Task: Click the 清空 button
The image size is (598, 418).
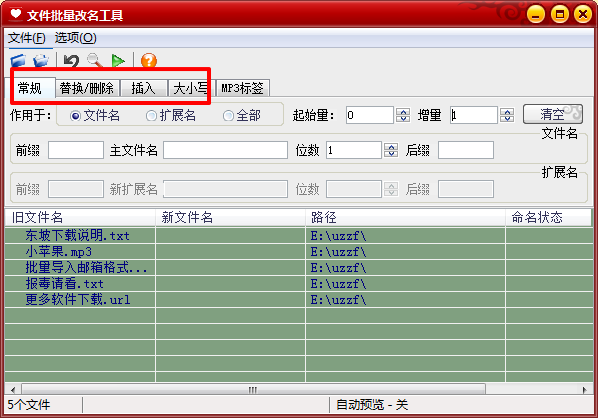Action: pyautogui.click(x=553, y=114)
